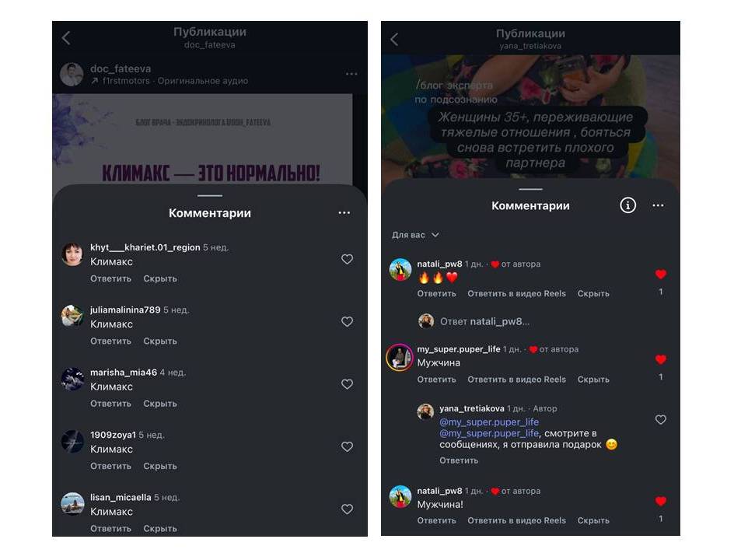Hide 1909zoya1's comment
Image resolution: width=734 pixels, height=560 pixels.
160,466
